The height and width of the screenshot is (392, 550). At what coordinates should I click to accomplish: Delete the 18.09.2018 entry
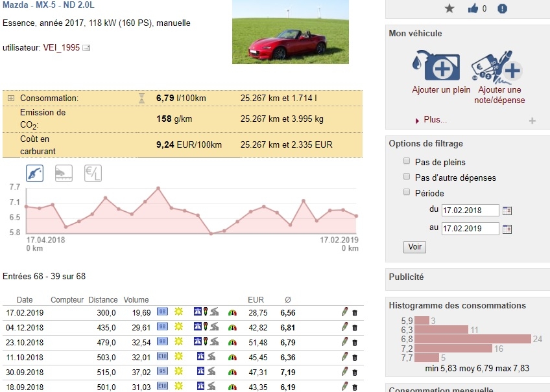point(355,387)
